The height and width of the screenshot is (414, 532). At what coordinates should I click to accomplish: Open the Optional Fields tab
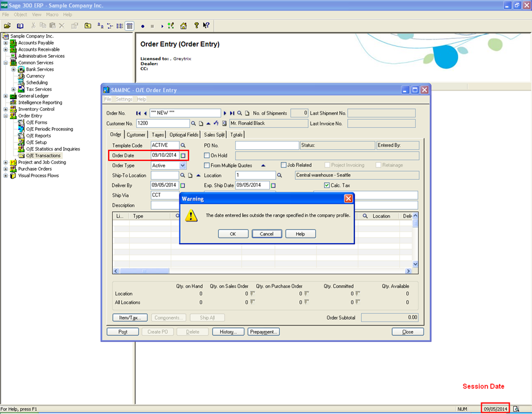184,135
